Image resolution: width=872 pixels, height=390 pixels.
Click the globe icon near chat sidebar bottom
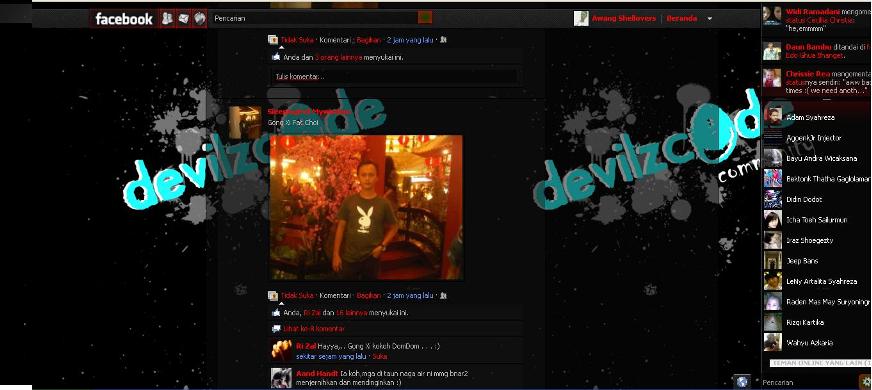[x=742, y=382]
